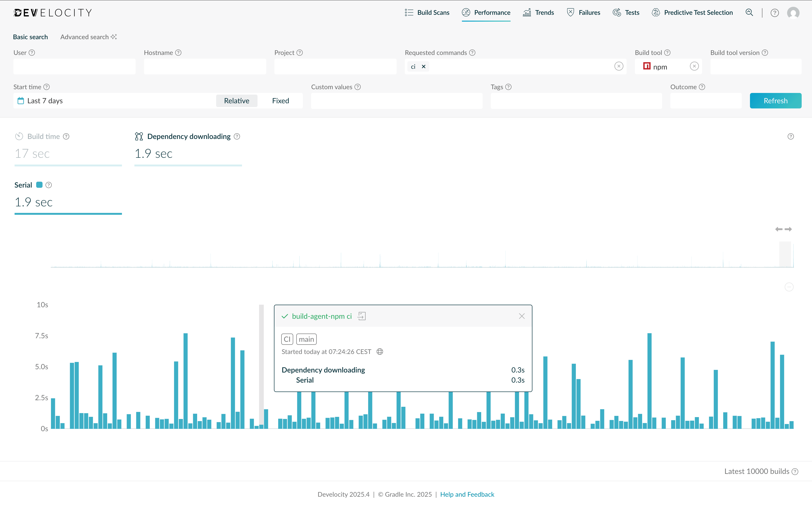Click the Refresh button
Screen dimensions: 812x507
[x=775, y=101]
